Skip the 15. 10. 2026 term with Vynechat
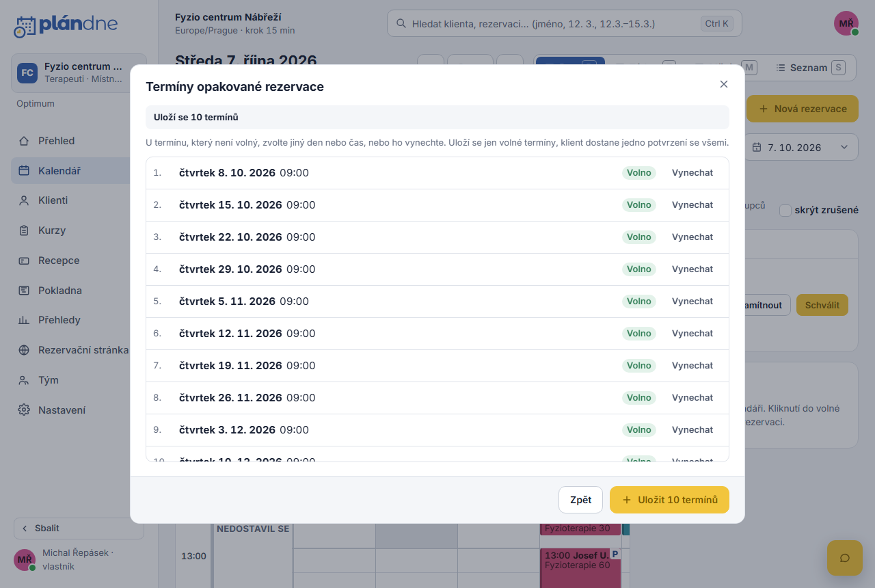 coord(692,205)
